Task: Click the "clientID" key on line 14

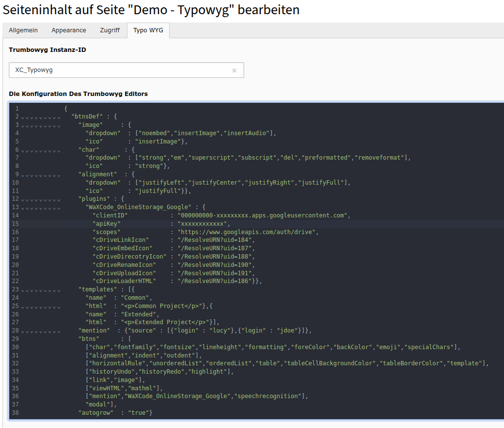Action: (110, 215)
